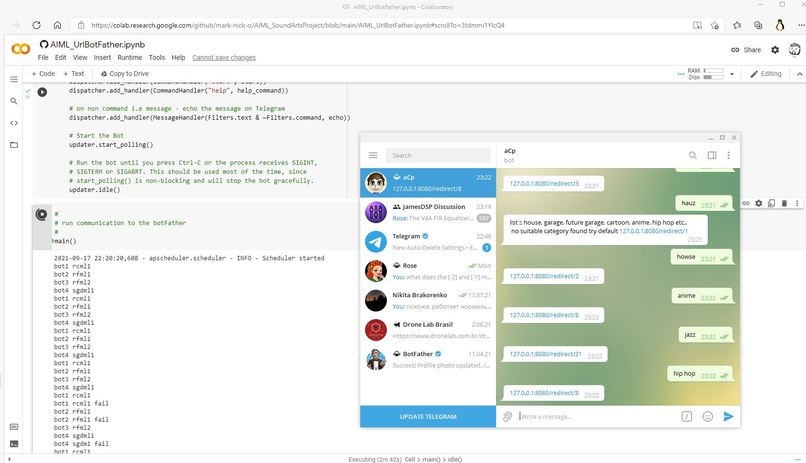Open the RAM Disk resources dropdown
Screen dimensions: 806x463
click(732, 74)
